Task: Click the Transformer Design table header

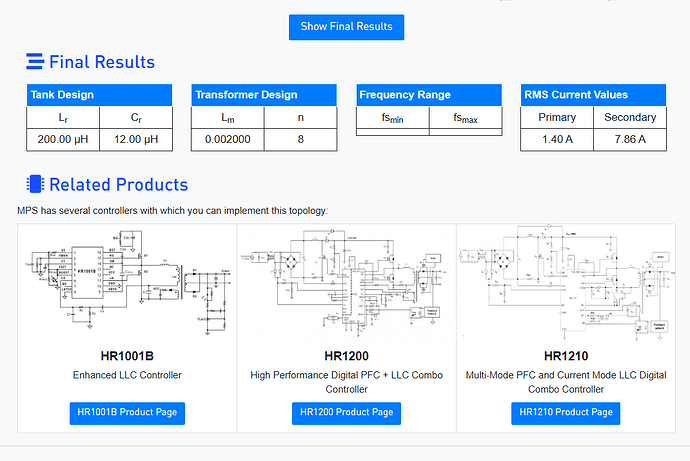Action: coord(264,95)
